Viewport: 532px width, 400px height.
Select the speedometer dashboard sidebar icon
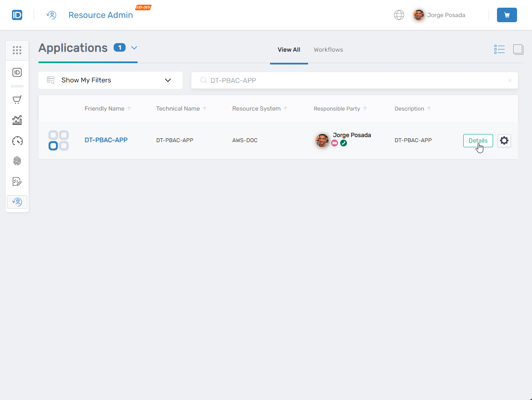[17, 141]
